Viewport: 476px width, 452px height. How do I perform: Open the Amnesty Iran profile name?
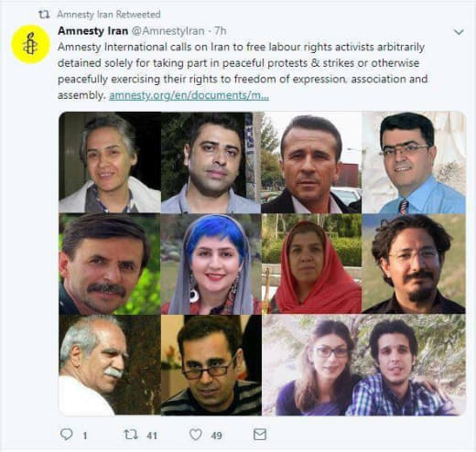pyautogui.click(x=92, y=31)
